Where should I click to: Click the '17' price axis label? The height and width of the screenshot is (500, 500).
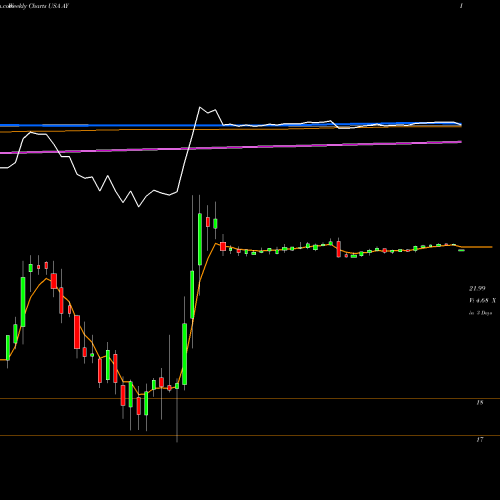click(x=479, y=440)
